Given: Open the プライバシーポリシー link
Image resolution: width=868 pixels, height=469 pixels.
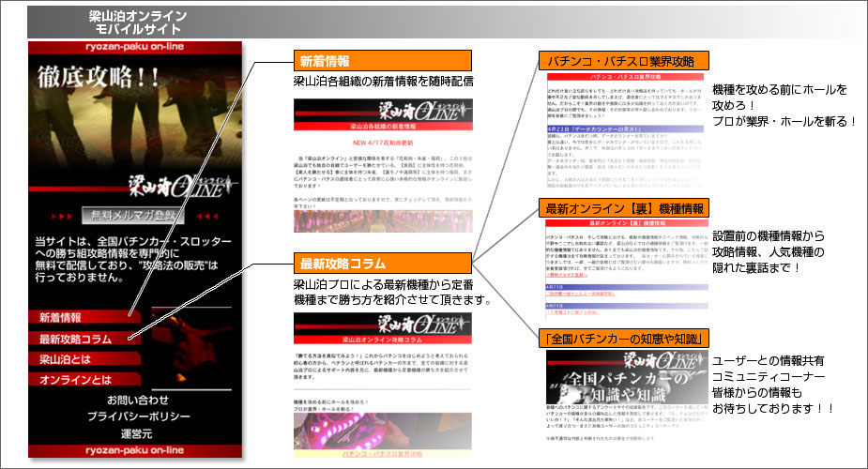Looking at the screenshot, I should coord(138,416).
